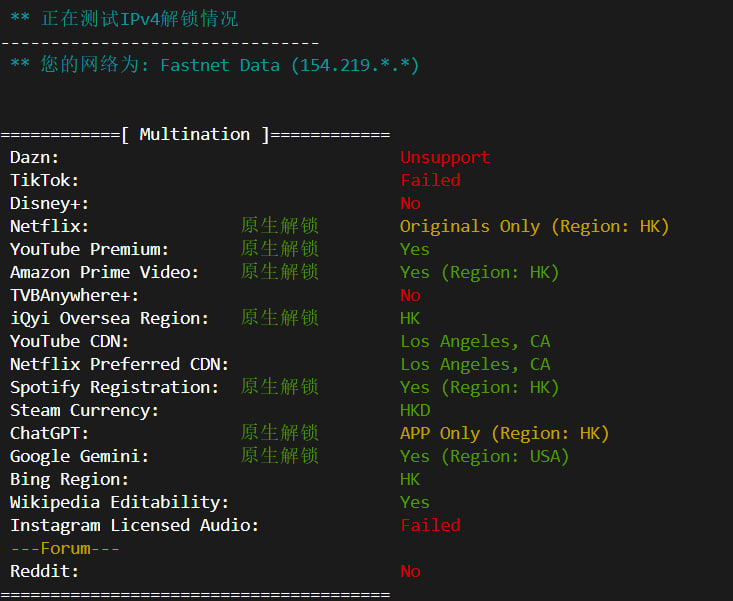Image resolution: width=733 pixels, height=601 pixels.
Task: Click the Bing Region label
Action: pyautogui.click(x=70, y=479)
